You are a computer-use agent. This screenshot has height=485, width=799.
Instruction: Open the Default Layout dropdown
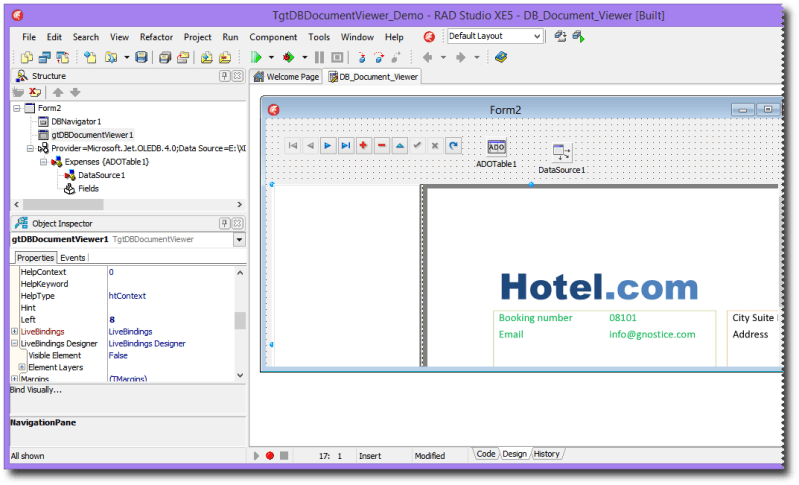point(537,36)
